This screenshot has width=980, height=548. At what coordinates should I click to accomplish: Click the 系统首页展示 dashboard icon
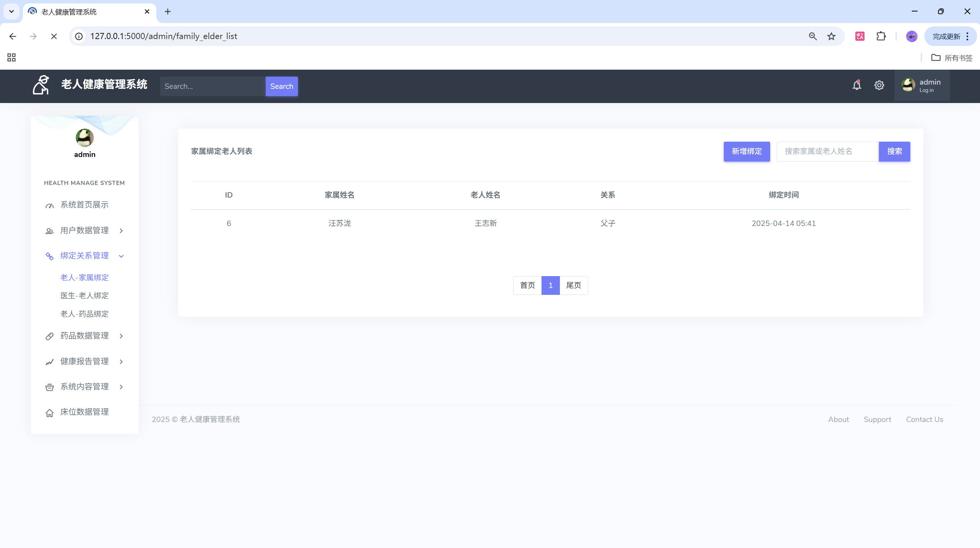(x=49, y=206)
